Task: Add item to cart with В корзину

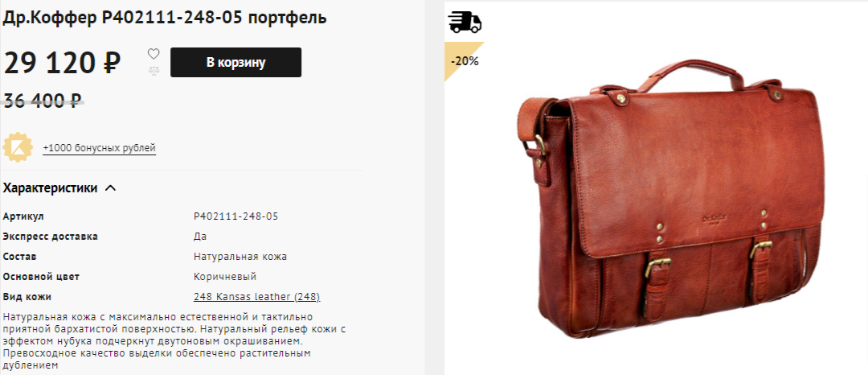Action: [x=235, y=62]
